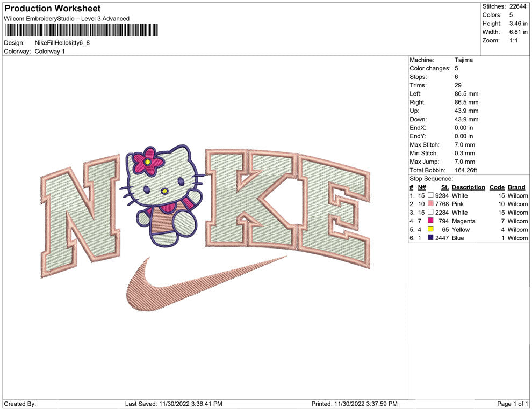
Task: Click the 'Max Stitch:' label
Action: coord(424,145)
